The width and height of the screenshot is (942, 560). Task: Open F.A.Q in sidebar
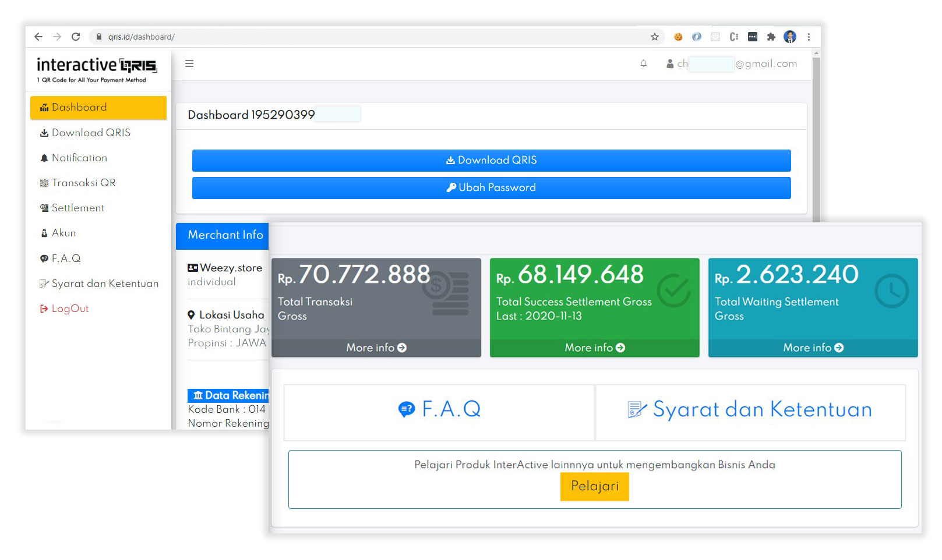point(98,258)
